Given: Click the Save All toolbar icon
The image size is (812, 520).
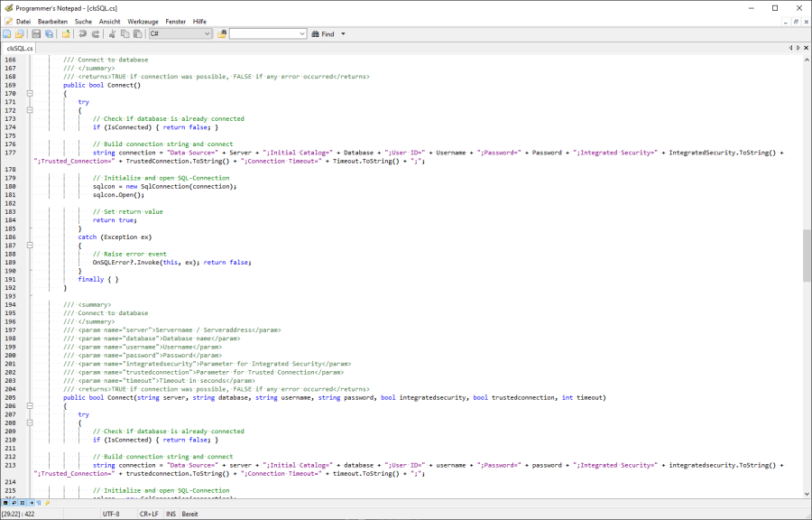Looking at the screenshot, I should pyautogui.click(x=49, y=33).
